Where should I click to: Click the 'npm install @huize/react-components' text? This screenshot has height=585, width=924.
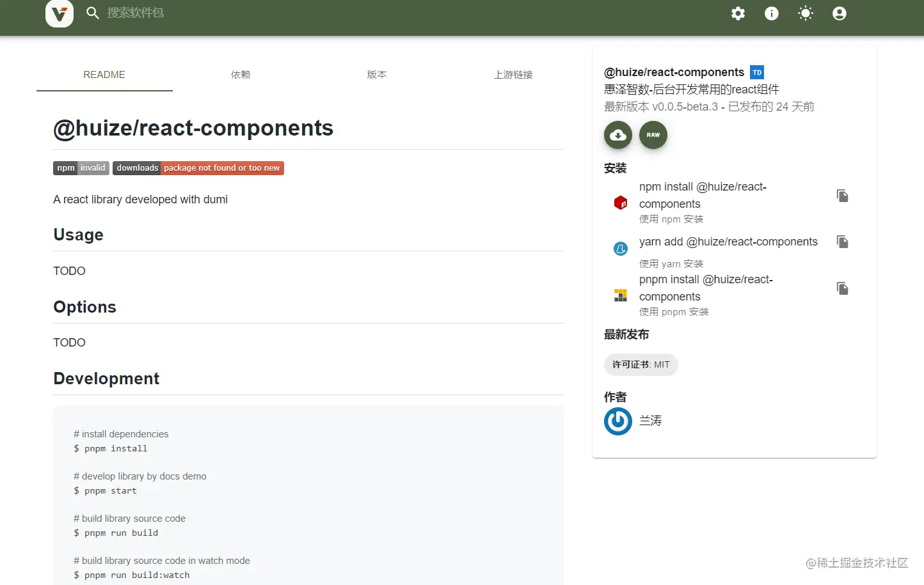point(703,195)
